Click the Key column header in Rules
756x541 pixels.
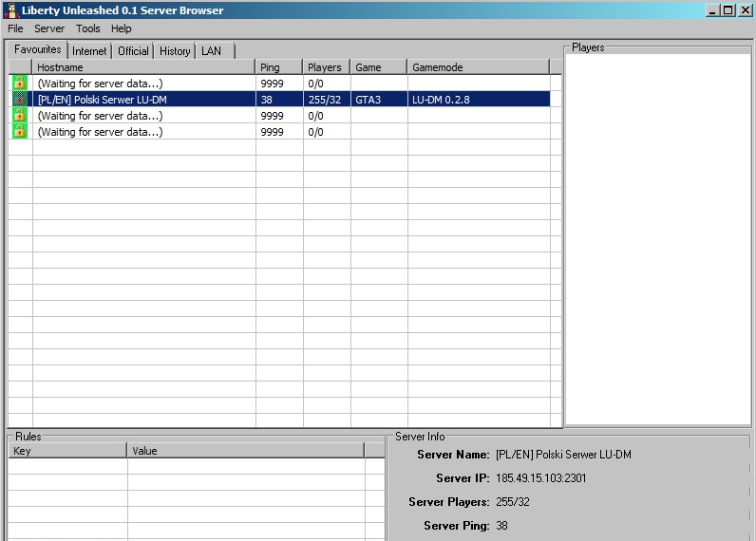coord(67,451)
